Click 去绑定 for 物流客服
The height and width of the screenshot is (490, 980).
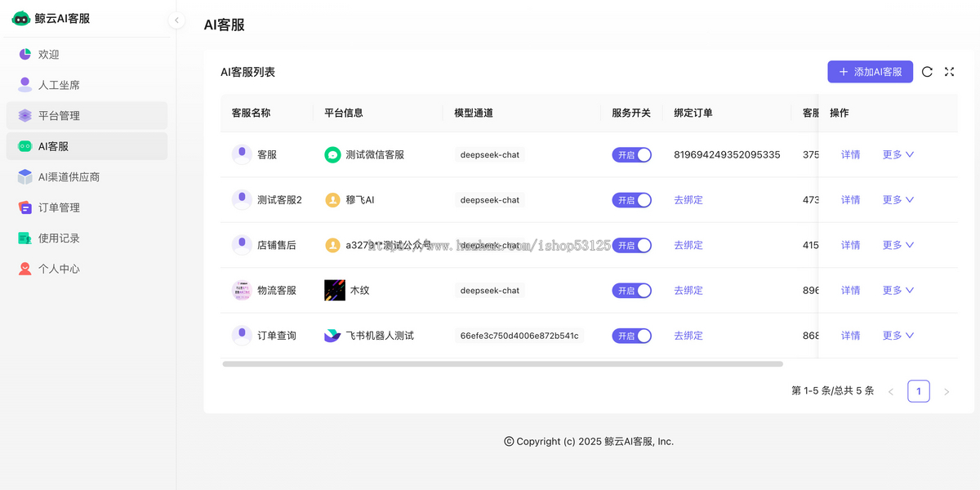(688, 290)
